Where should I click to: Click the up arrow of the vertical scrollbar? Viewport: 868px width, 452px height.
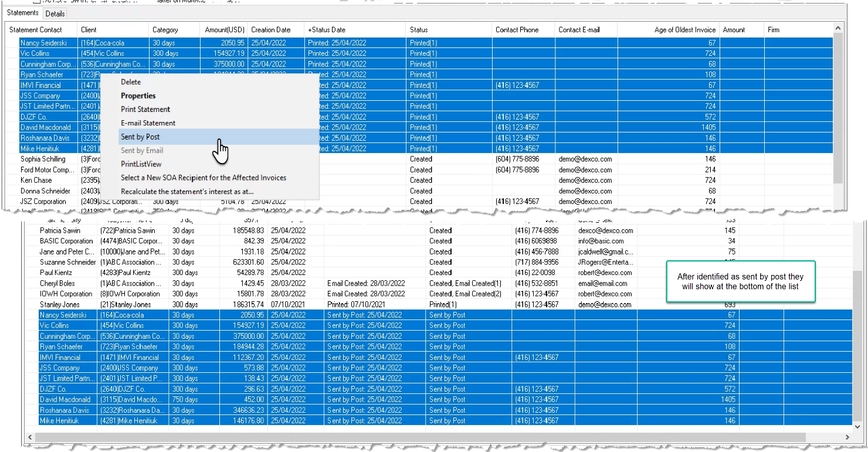click(x=838, y=28)
